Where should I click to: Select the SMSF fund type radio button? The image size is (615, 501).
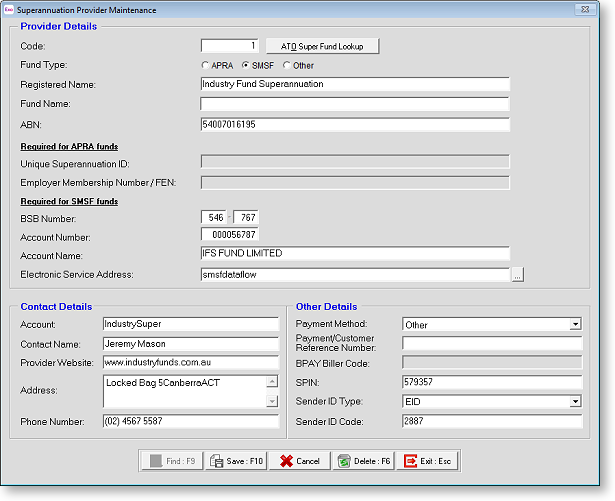[246, 66]
